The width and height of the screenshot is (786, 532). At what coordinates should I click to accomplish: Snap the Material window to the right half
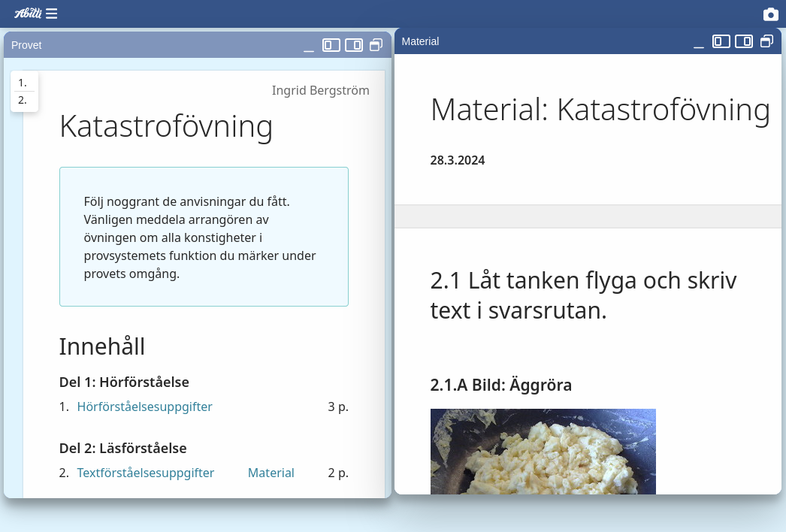[744, 41]
